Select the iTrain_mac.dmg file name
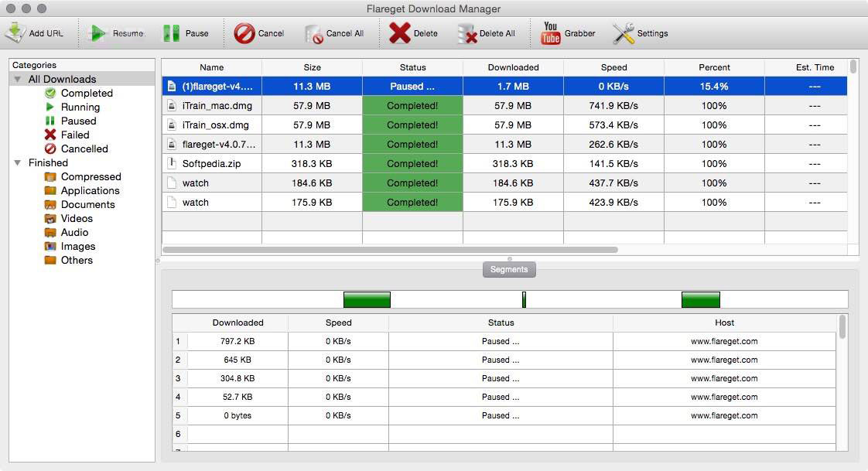The height and width of the screenshot is (471, 868). pyautogui.click(x=217, y=106)
